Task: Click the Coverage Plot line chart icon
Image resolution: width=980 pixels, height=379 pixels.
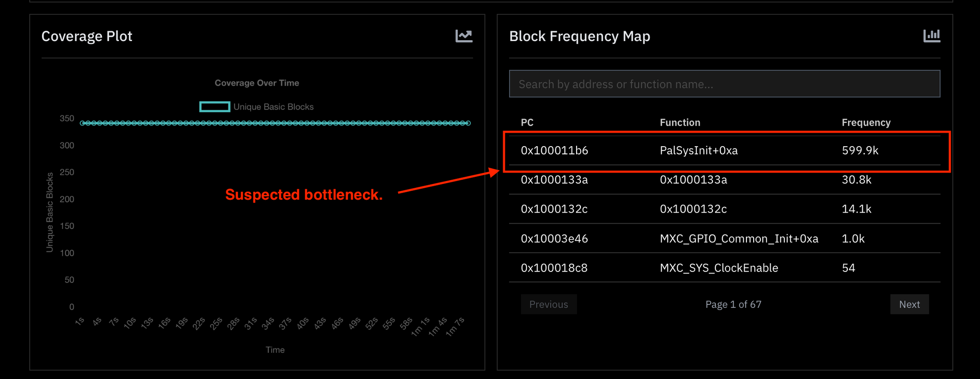Action: pyautogui.click(x=463, y=36)
